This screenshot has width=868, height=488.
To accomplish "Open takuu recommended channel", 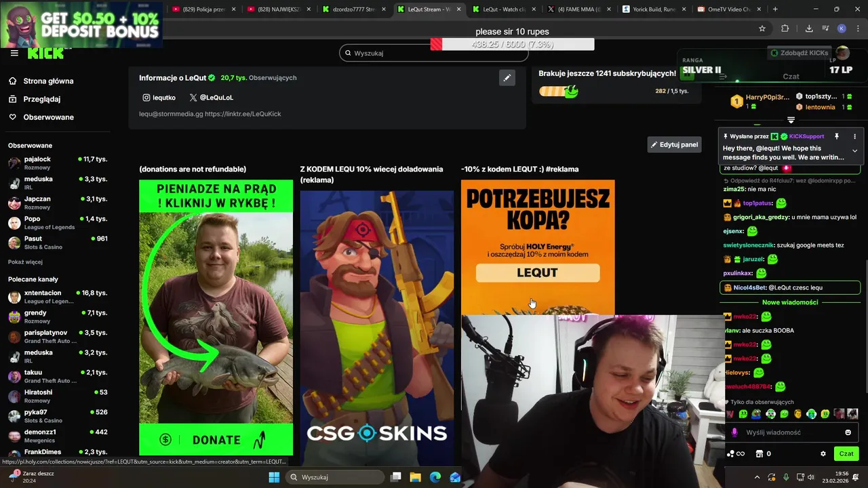I will coord(58,376).
